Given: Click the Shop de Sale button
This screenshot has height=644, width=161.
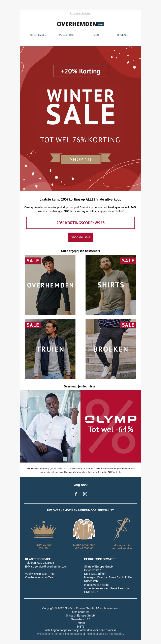Looking at the screenshot, I should (x=80, y=237).
